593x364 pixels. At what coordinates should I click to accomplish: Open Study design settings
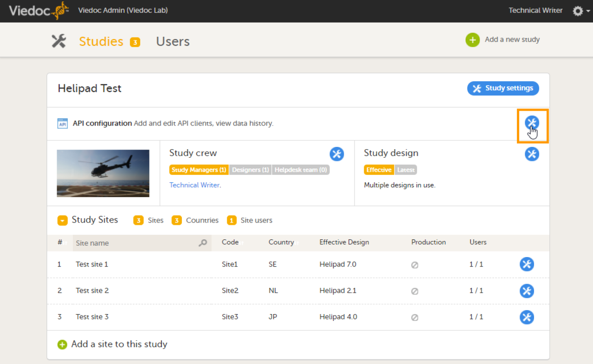pos(532,154)
